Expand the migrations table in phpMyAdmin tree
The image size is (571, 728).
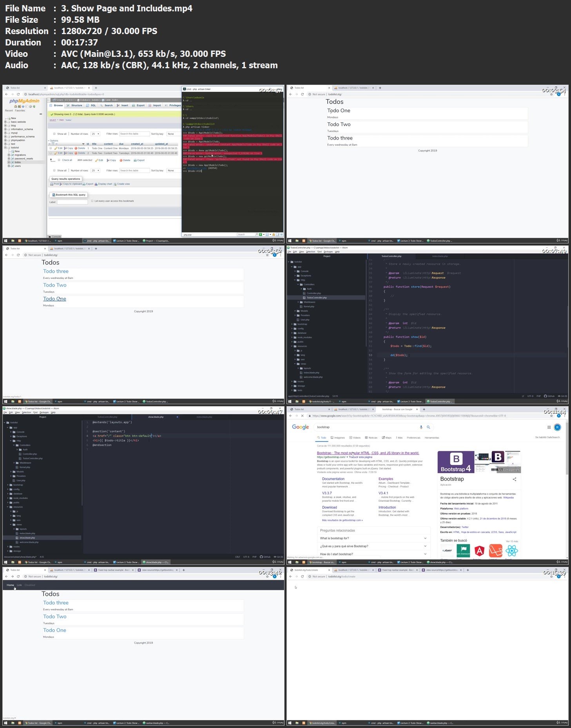pos(9,155)
